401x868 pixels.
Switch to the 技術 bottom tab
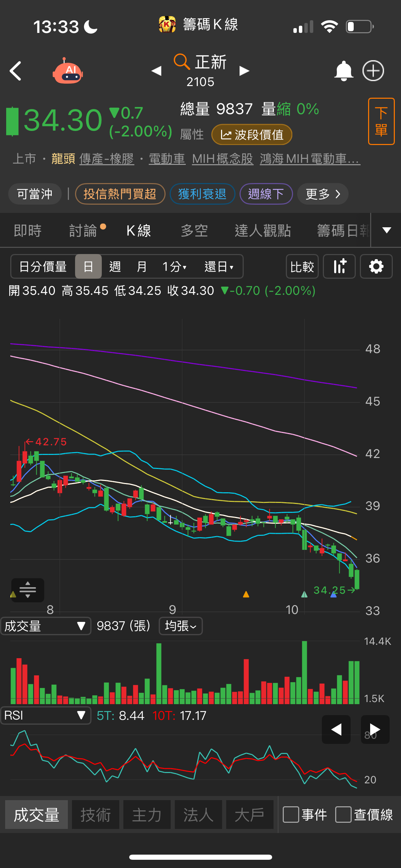coord(96,815)
